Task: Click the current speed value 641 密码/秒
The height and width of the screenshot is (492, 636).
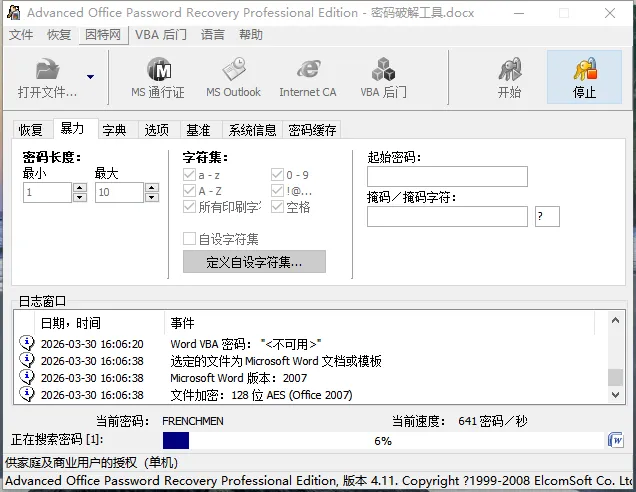Action: pos(493,421)
